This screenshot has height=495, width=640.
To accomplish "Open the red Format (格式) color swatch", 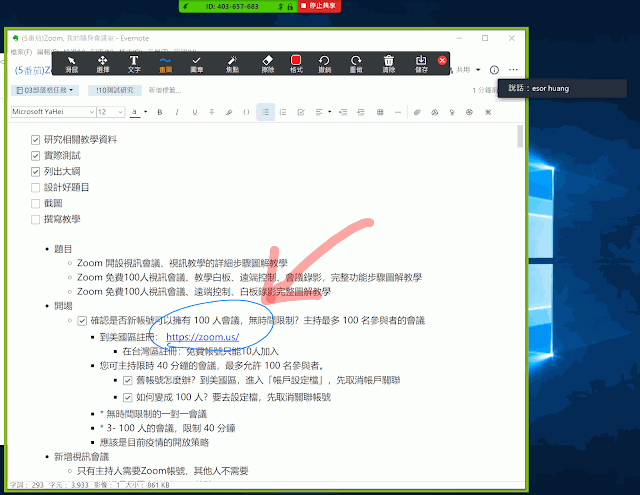I will pos(296,64).
